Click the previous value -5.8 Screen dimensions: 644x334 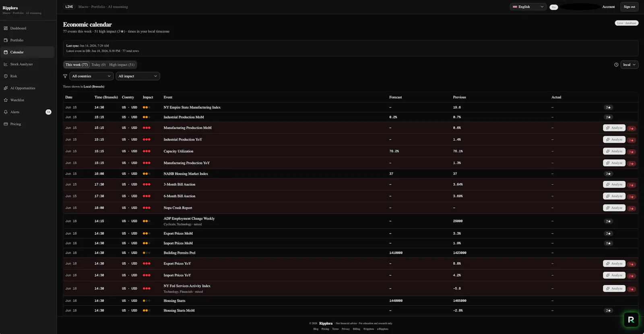tap(457, 289)
